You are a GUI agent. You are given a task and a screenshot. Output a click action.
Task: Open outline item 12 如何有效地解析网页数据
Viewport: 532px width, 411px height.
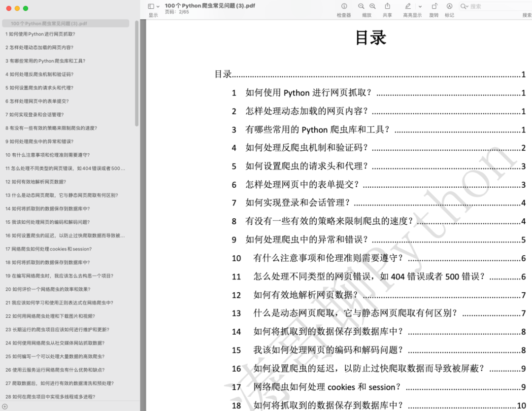35,182
